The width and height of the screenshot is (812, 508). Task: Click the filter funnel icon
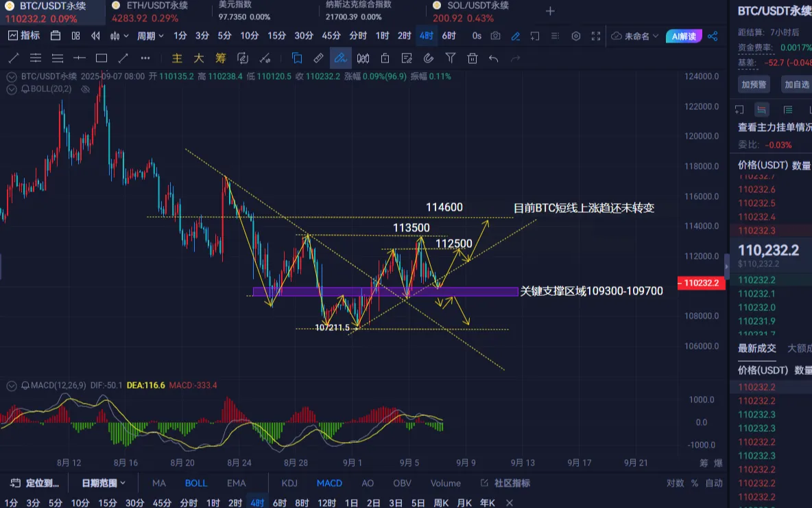[x=451, y=58]
